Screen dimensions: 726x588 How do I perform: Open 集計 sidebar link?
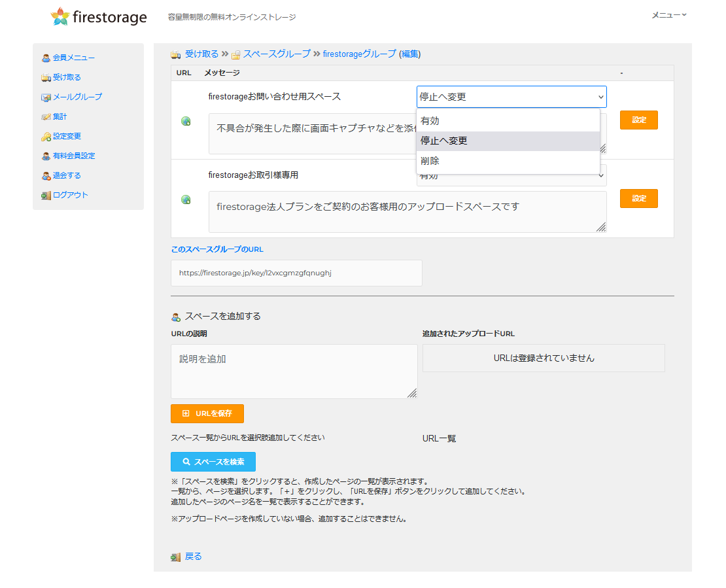60,116
